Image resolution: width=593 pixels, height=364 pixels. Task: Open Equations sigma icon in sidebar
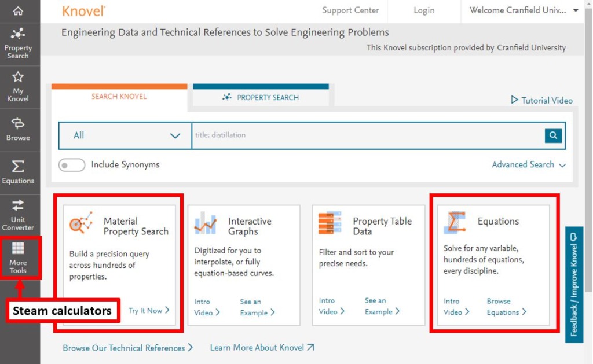pos(18,172)
